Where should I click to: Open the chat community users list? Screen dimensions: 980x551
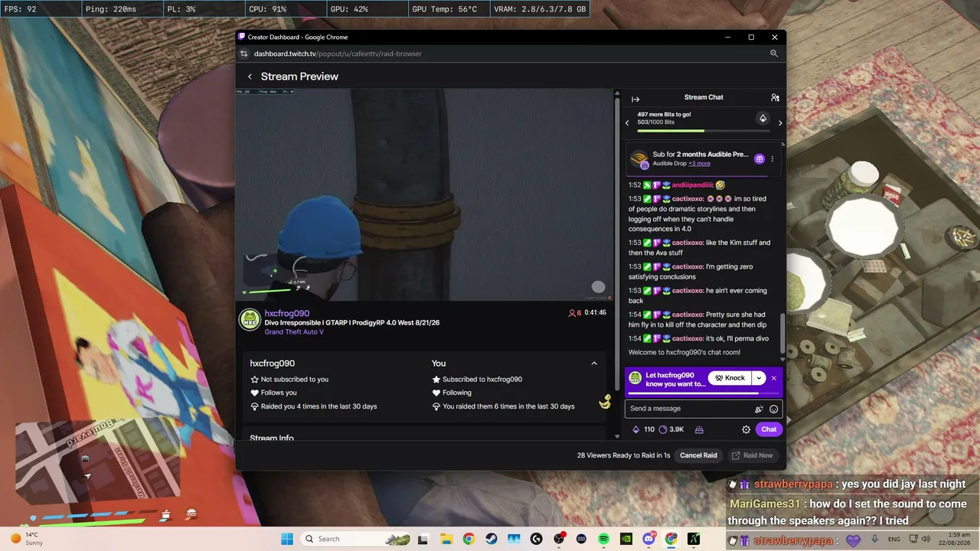click(x=775, y=98)
